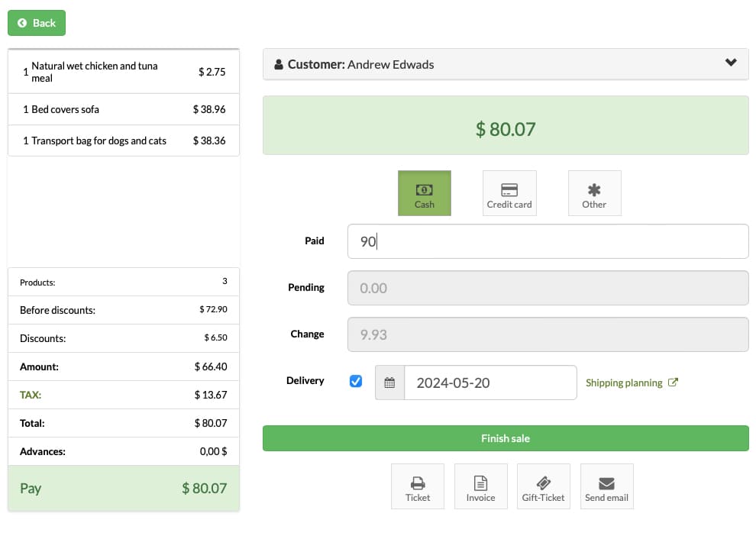Select the Cash payment method
756x536 pixels.
tap(425, 193)
